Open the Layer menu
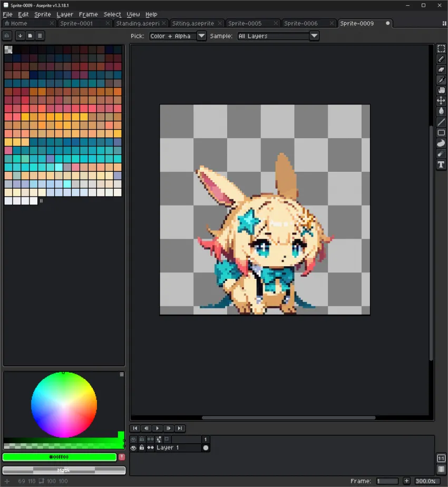This screenshot has width=448, height=487. click(x=65, y=14)
